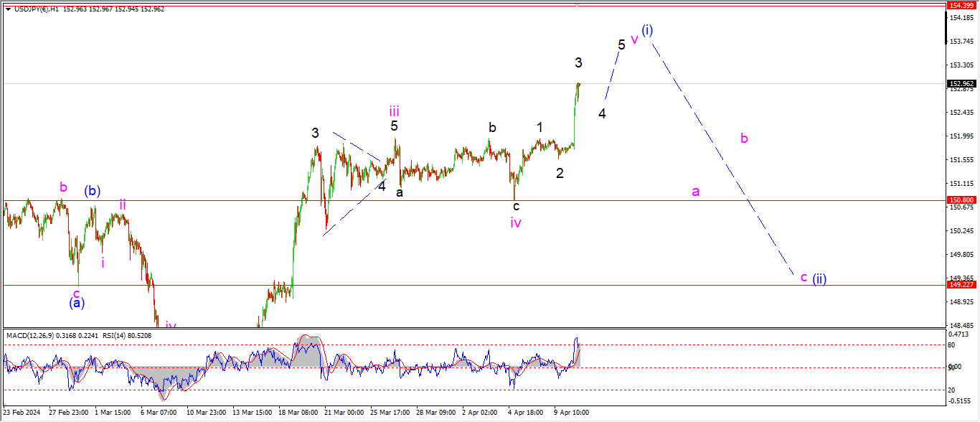Select the blue '(i)' wave label
Screen dimensions: 980x422
[647, 30]
